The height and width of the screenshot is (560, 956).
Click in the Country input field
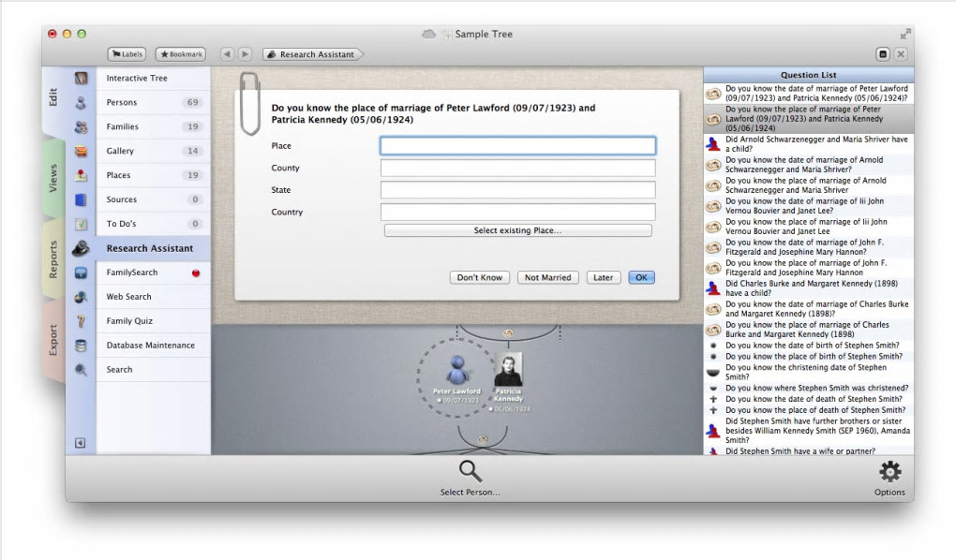[517, 212]
